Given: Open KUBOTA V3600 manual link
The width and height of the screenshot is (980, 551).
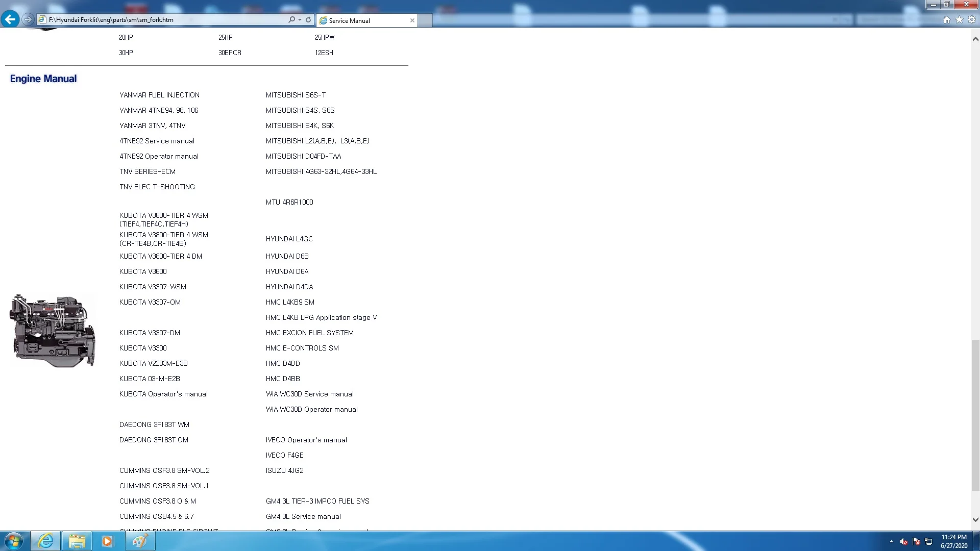Looking at the screenshot, I should pyautogui.click(x=143, y=272).
